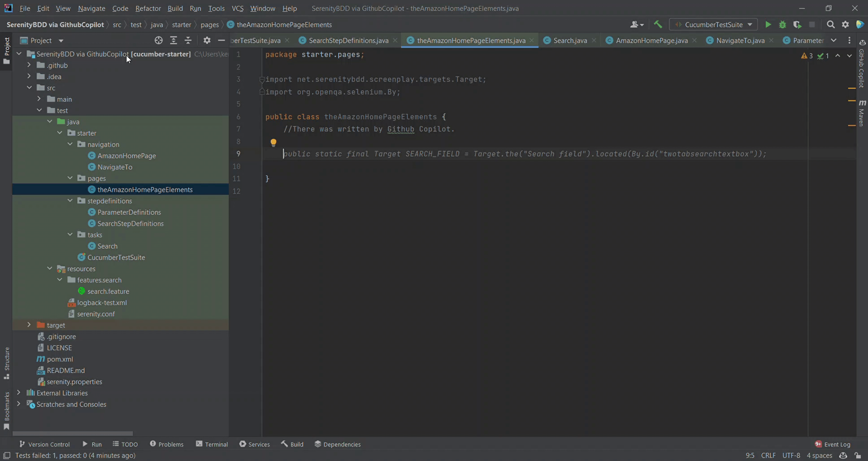Screen dimensions: 868x461
Task: Show hidden editor tabs dropdown chevron
Action: coord(833,40)
